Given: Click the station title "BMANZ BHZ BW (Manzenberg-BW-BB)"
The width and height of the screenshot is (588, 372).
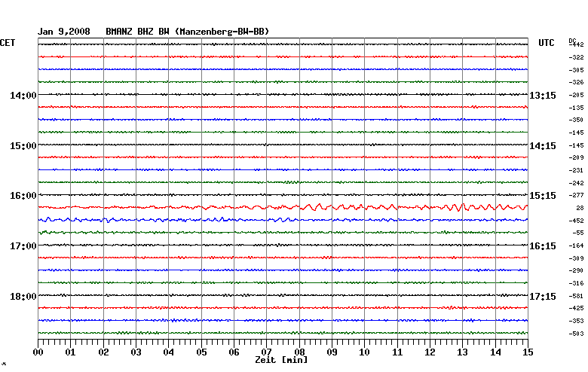Looking at the screenshot, I should click(188, 32).
